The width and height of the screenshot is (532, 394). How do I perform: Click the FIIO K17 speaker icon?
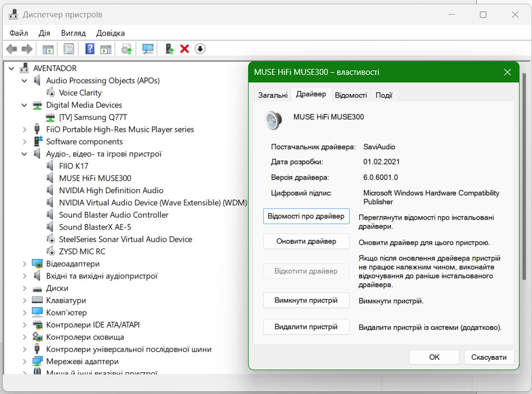pyautogui.click(x=50, y=166)
